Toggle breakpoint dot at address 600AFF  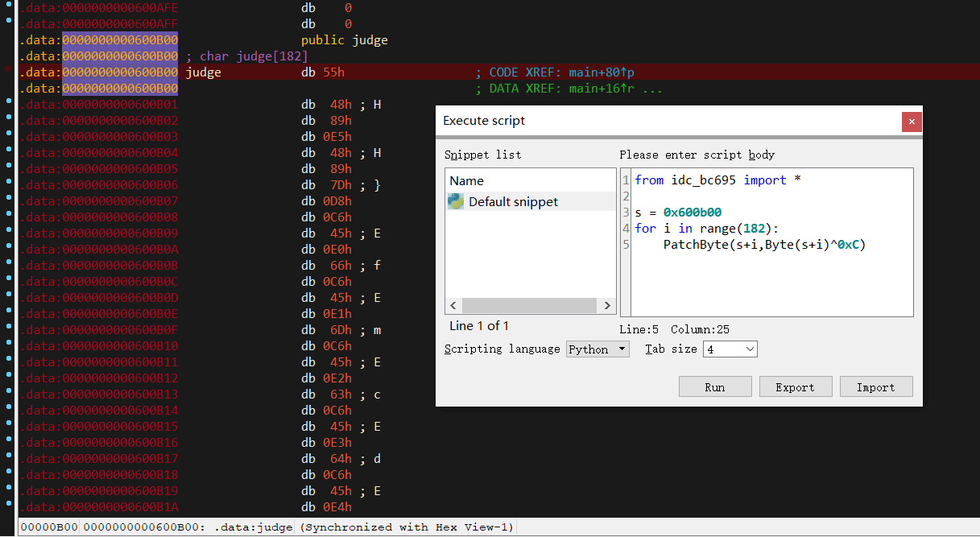click(8, 23)
